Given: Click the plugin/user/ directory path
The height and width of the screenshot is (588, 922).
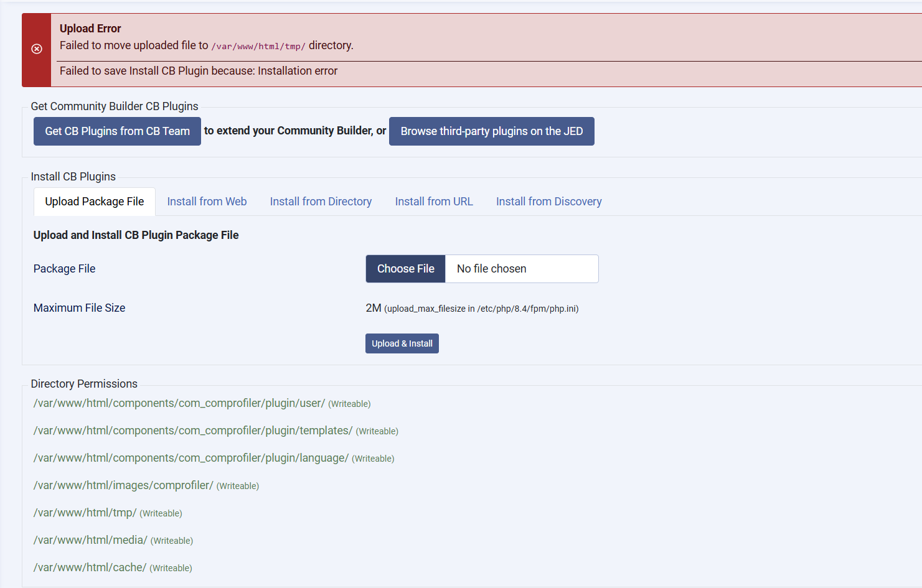Looking at the screenshot, I should point(179,403).
